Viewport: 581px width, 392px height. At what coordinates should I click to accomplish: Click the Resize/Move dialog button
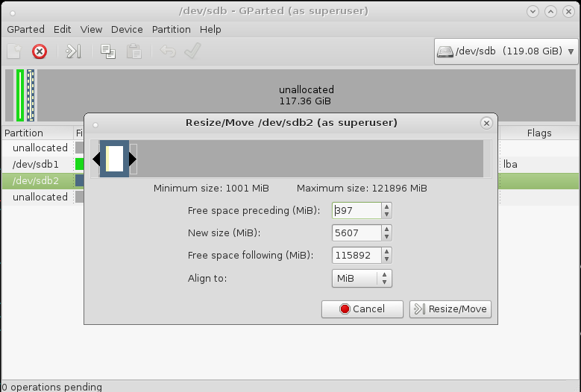450,309
